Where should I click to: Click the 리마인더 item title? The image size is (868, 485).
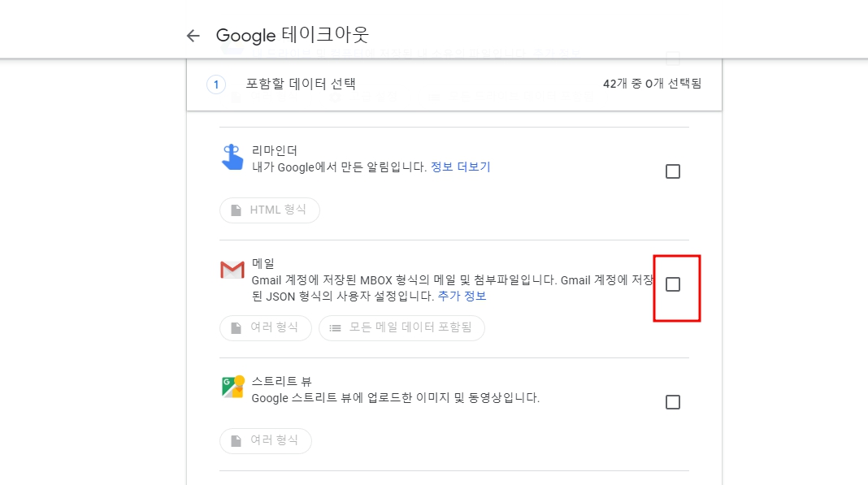pyautogui.click(x=275, y=150)
